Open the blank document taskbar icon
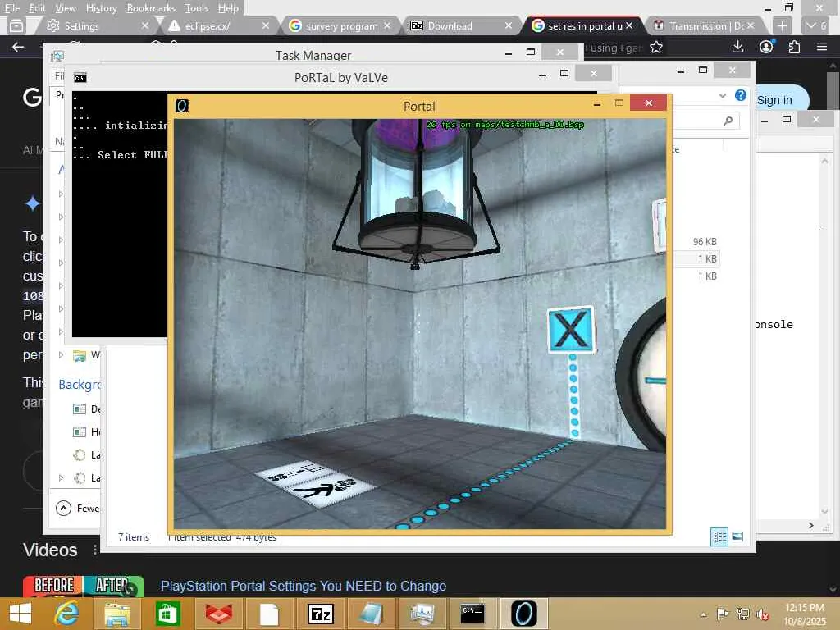Viewport: 840px width, 630px height. pyautogui.click(x=269, y=614)
